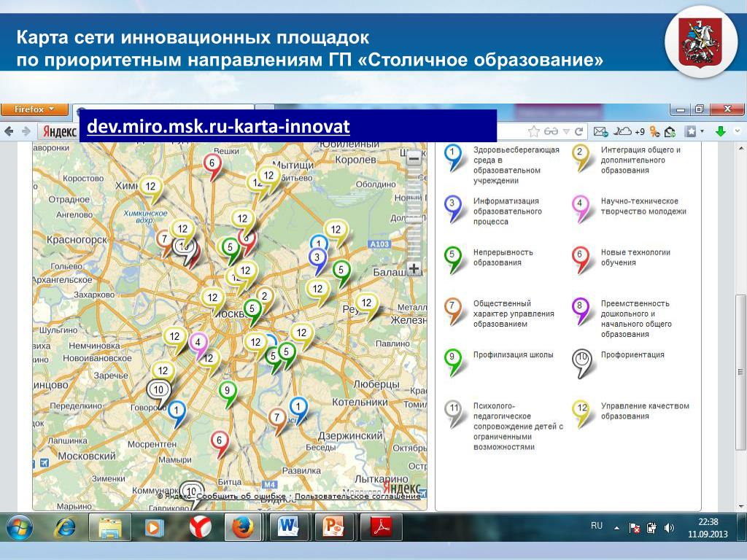The width and height of the screenshot is (747, 560).
Task: Select red marker 6 near Мосрентген
Action: pos(219,440)
